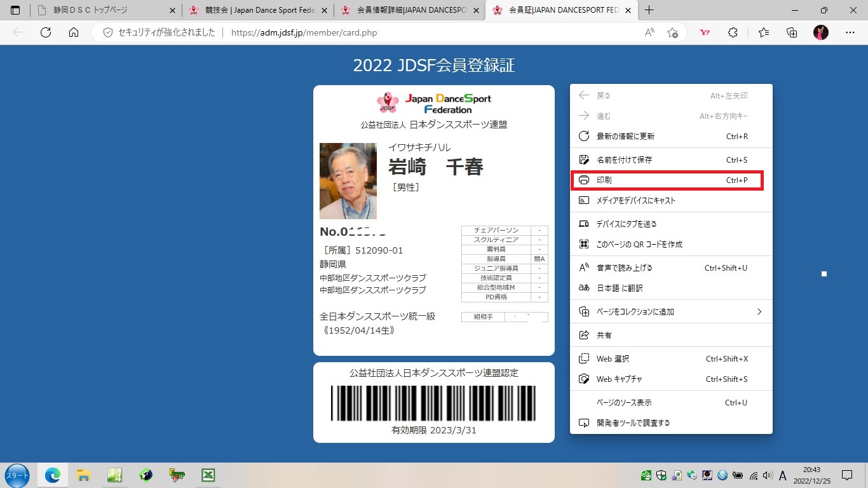
Task: Close the 会員情報詳細 tab
Action: coord(476,10)
